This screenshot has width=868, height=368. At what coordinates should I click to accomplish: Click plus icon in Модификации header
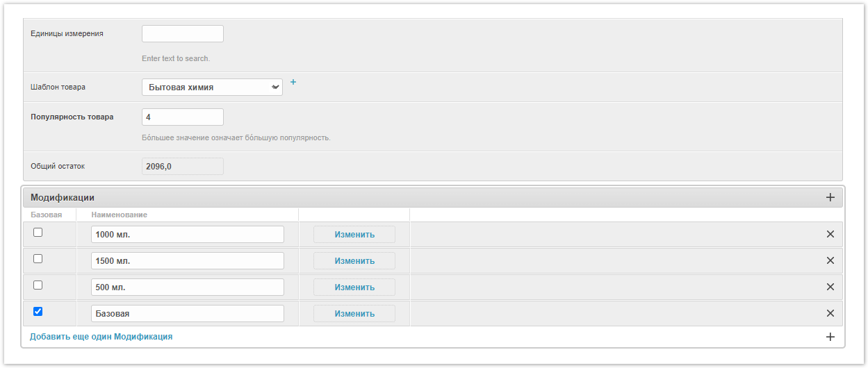[x=830, y=198]
